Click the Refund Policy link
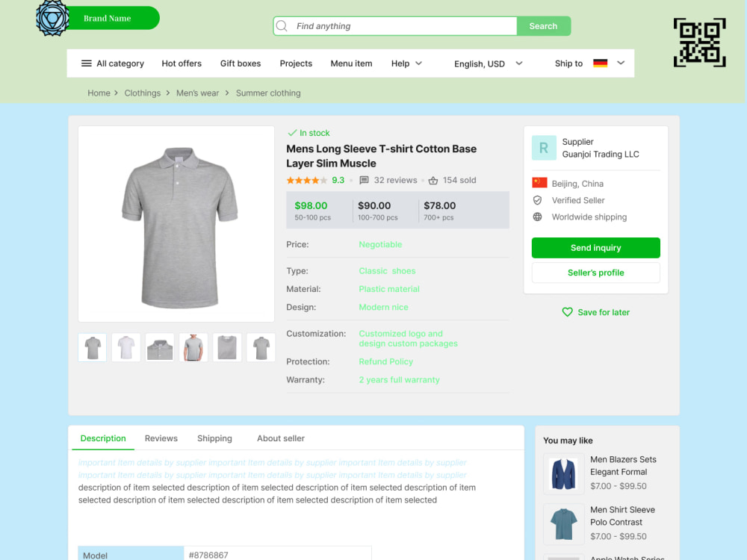Image resolution: width=747 pixels, height=560 pixels. (386, 361)
